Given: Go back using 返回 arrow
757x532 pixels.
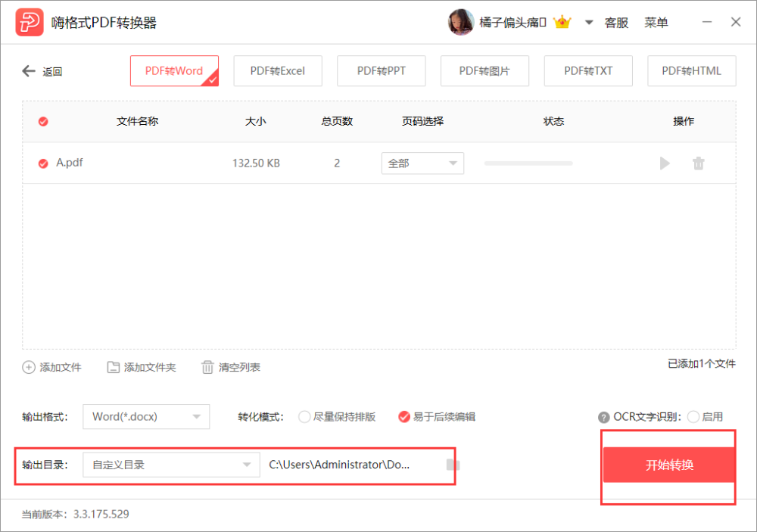Looking at the screenshot, I should click(42, 71).
